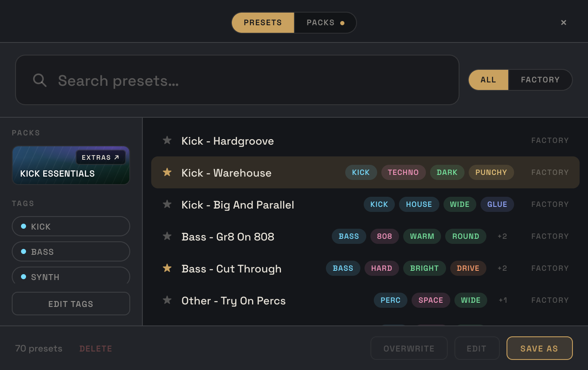This screenshot has height=370, width=588.
Task: Open the Kick Essentials pack thumbnail
Action: click(x=71, y=165)
